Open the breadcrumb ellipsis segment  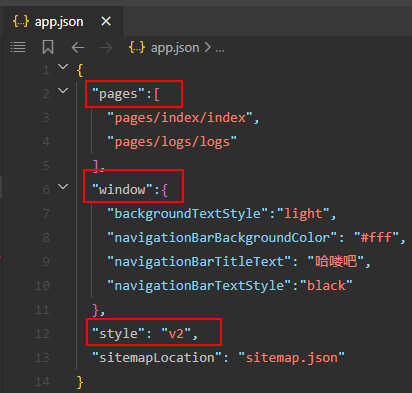[x=220, y=49]
